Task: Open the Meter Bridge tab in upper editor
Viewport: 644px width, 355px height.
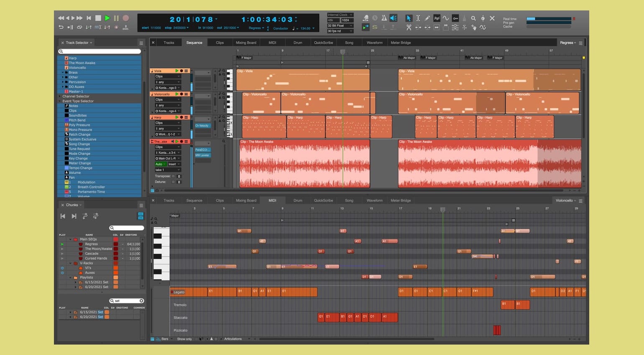Action: point(401,43)
